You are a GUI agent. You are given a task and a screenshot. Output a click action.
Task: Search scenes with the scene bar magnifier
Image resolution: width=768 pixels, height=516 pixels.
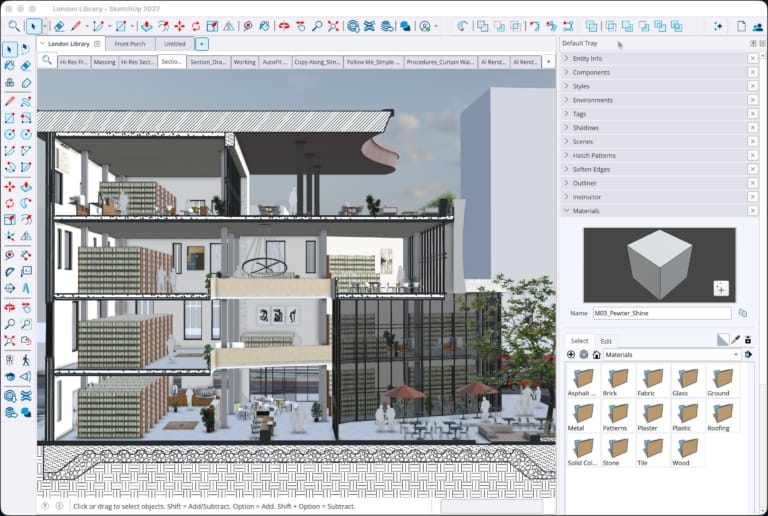click(47, 60)
